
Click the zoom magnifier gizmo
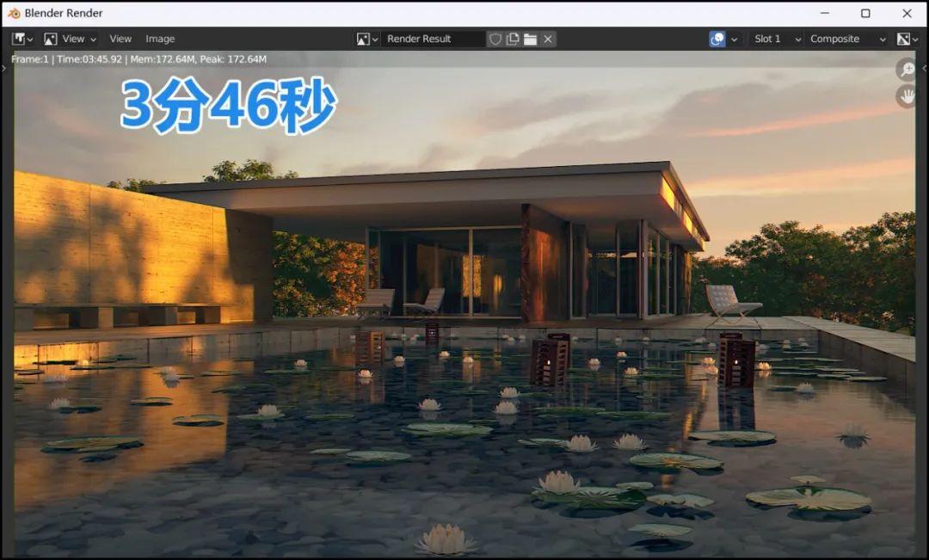(907, 70)
